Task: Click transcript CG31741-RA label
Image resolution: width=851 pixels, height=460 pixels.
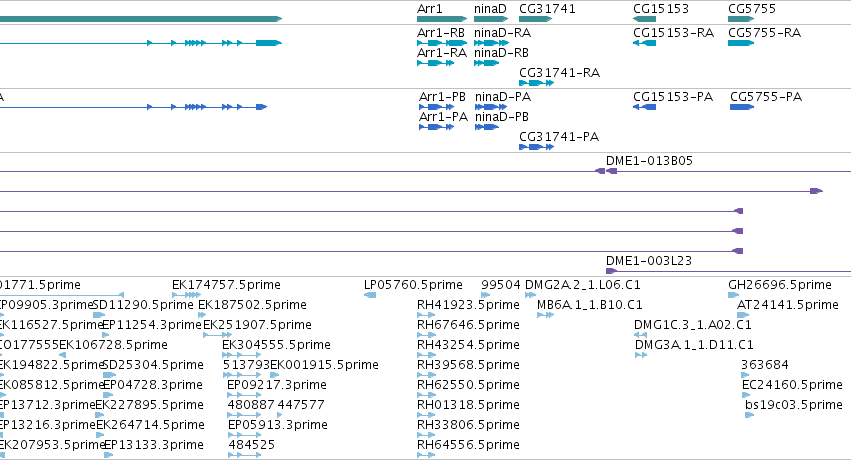Action: (x=559, y=73)
